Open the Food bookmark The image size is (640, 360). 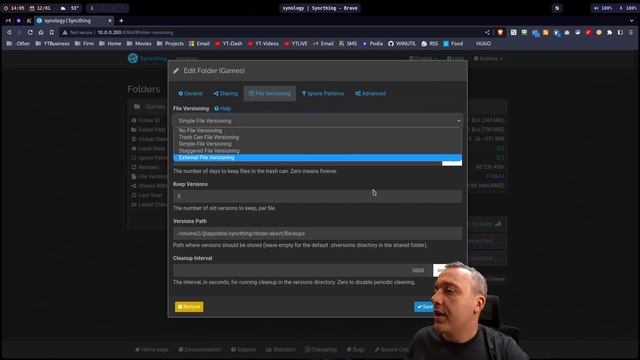(x=453, y=43)
